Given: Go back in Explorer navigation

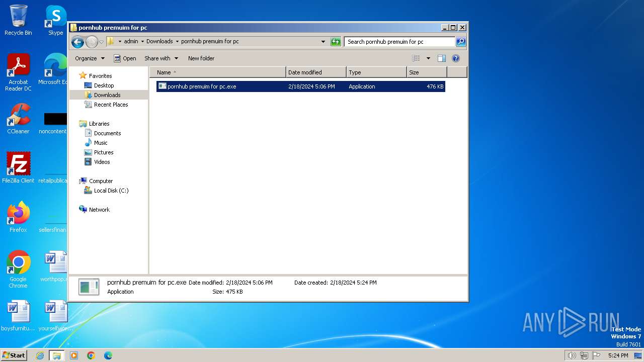Looking at the screenshot, I should [77, 42].
